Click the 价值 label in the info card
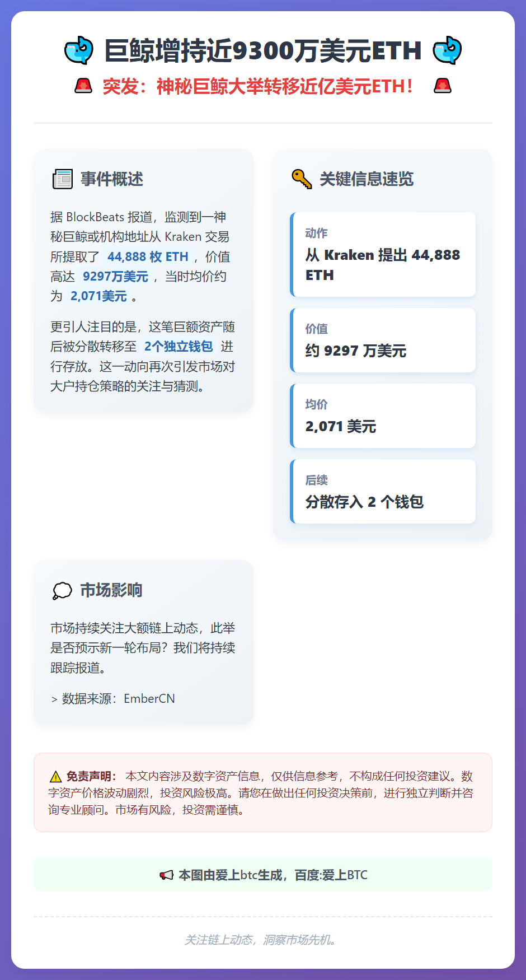The width and height of the screenshot is (526, 980). (317, 329)
